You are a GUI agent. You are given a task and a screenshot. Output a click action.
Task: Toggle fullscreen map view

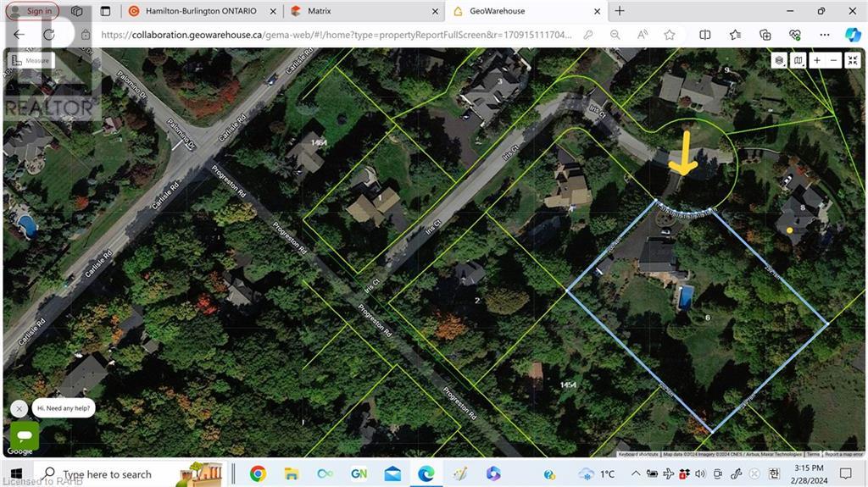pos(853,60)
